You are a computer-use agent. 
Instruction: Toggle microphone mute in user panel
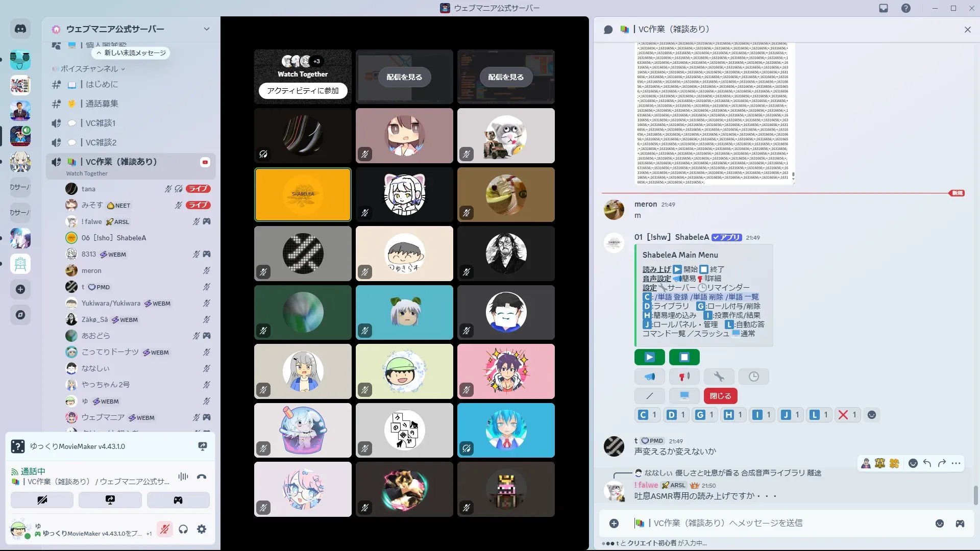(x=164, y=529)
